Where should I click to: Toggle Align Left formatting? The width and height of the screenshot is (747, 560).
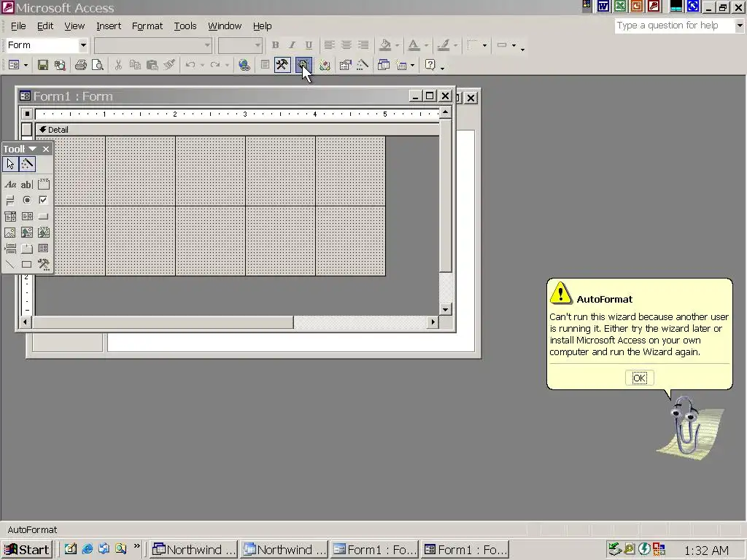[x=329, y=45]
